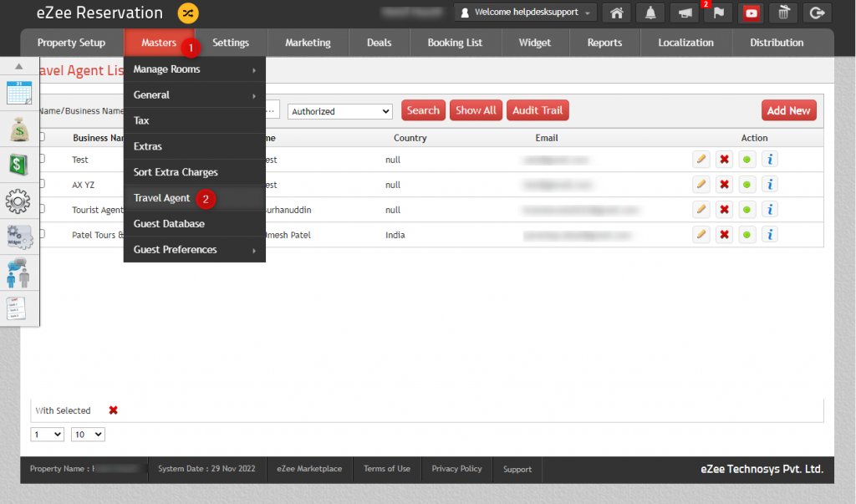Toggle green status for AX YZ row

tap(746, 185)
